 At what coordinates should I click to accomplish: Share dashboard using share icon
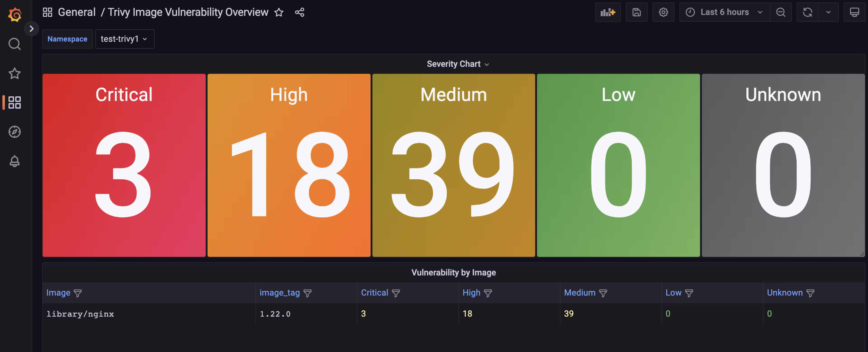[299, 12]
